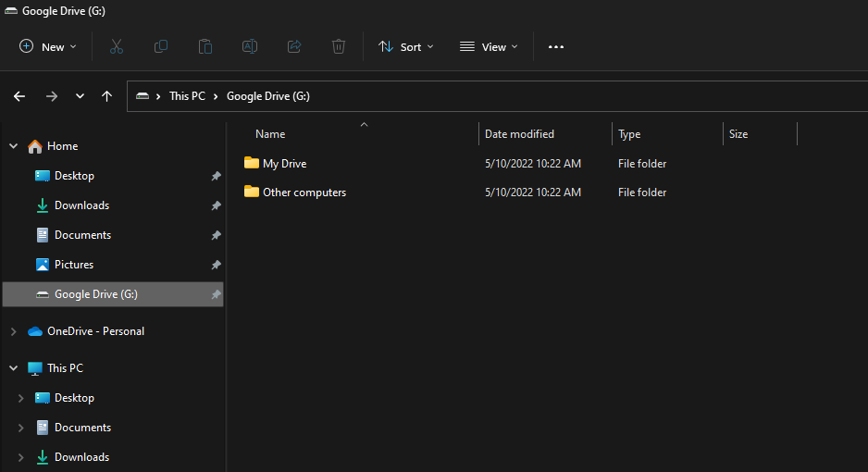Click the Paste clipboard icon

pyautogui.click(x=205, y=47)
